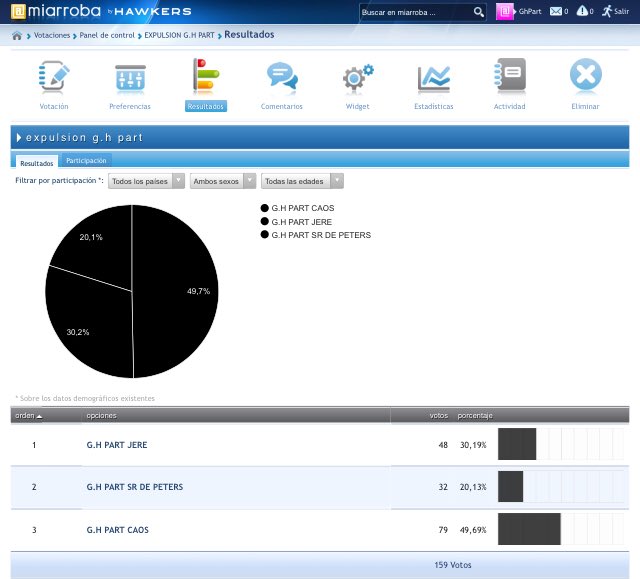640x579 pixels.
Task: Open the Ambos sexos dropdown
Action: (223, 181)
